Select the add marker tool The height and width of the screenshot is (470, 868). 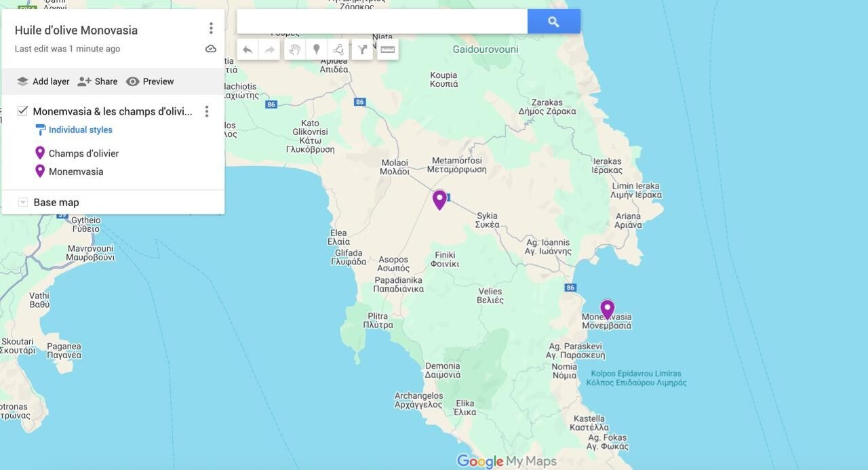pyautogui.click(x=316, y=50)
